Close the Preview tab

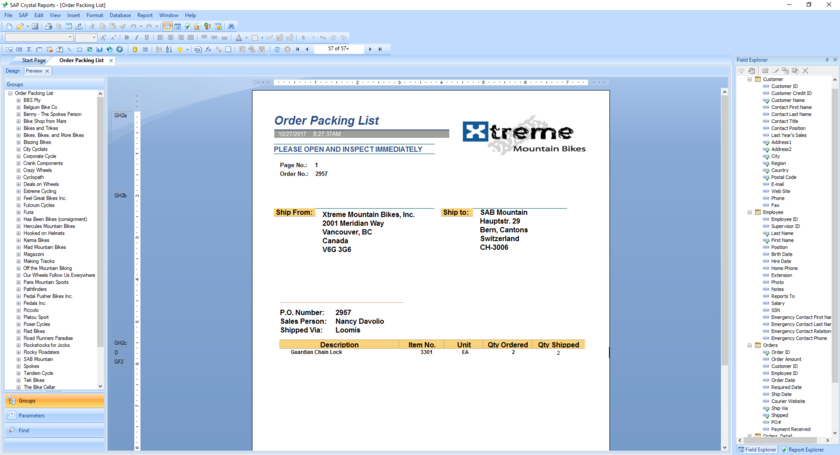(x=47, y=71)
